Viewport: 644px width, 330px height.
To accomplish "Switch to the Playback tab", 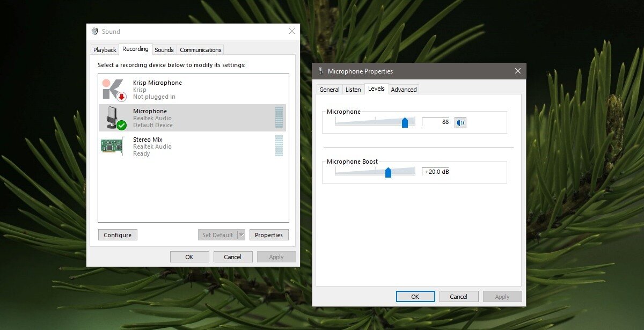I will click(x=104, y=49).
